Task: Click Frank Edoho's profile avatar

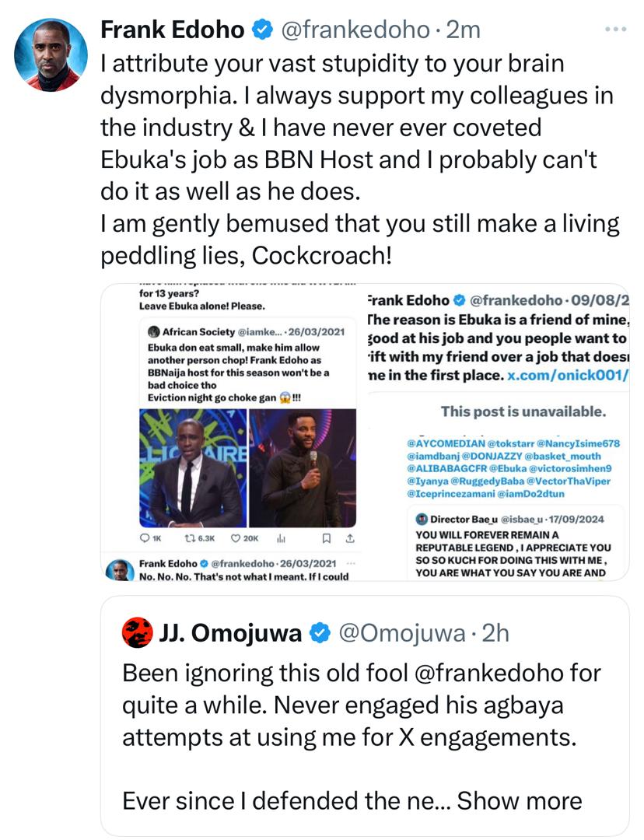Action: pos(51,55)
